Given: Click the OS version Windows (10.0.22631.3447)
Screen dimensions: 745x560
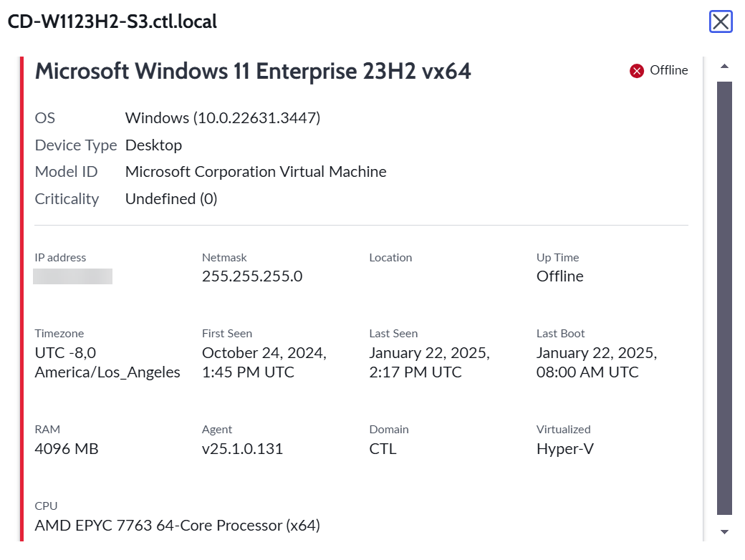Looking at the screenshot, I should click(223, 117).
